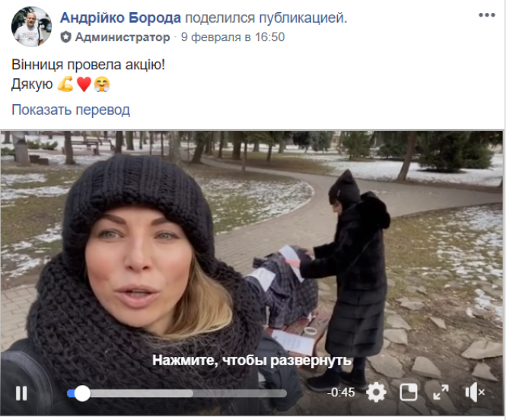
Task: Click the flexed biceps emoji
Action: coord(65,84)
